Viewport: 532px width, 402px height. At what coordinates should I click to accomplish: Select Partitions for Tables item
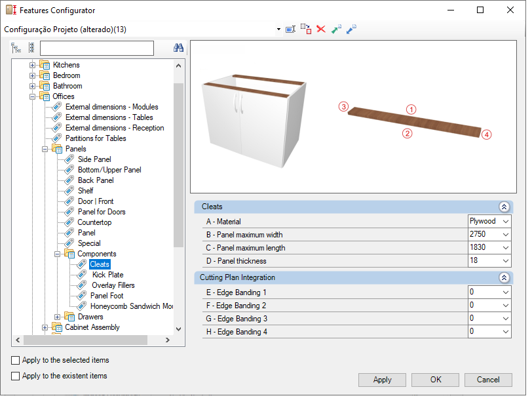(96, 138)
